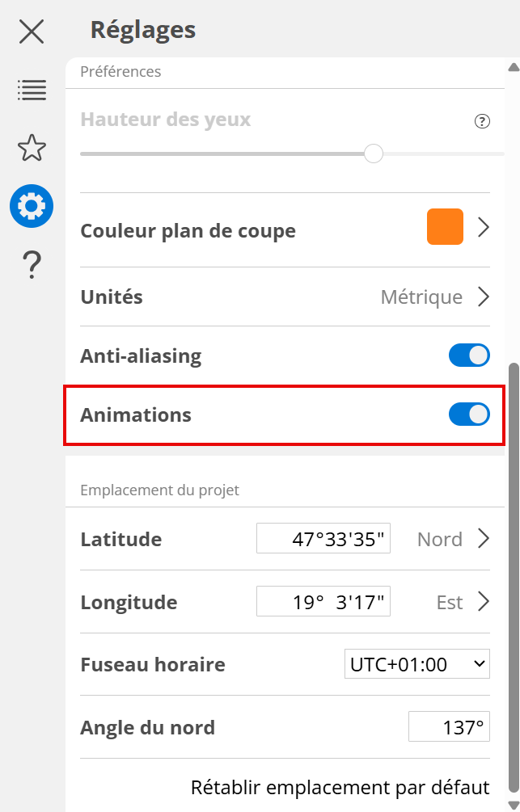Open the Fuseau horaire UTC dropdown
The width and height of the screenshot is (520, 812).
click(416, 664)
